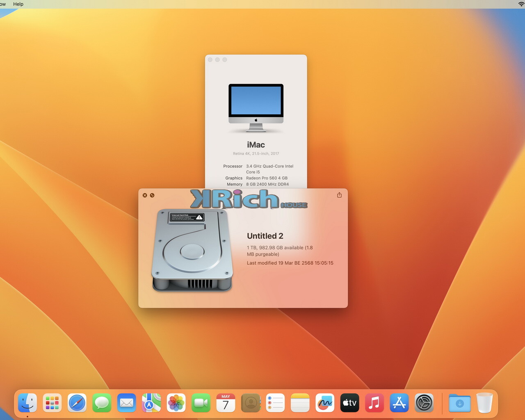Open Calendar showing May 7
Viewport: 525px width, 420px height.
pyautogui.click(x=226, y=403)
